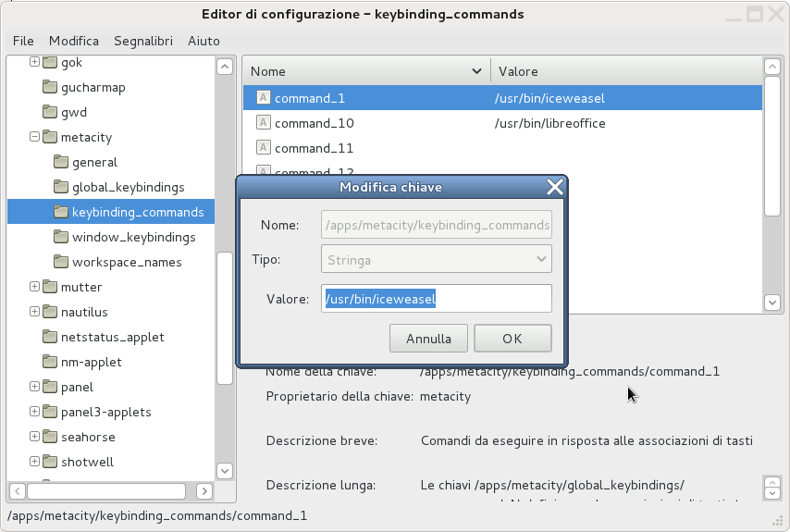Expand the seahorse tree node
This screenshot has height=532, width=790.
click(x=35, y=437)
